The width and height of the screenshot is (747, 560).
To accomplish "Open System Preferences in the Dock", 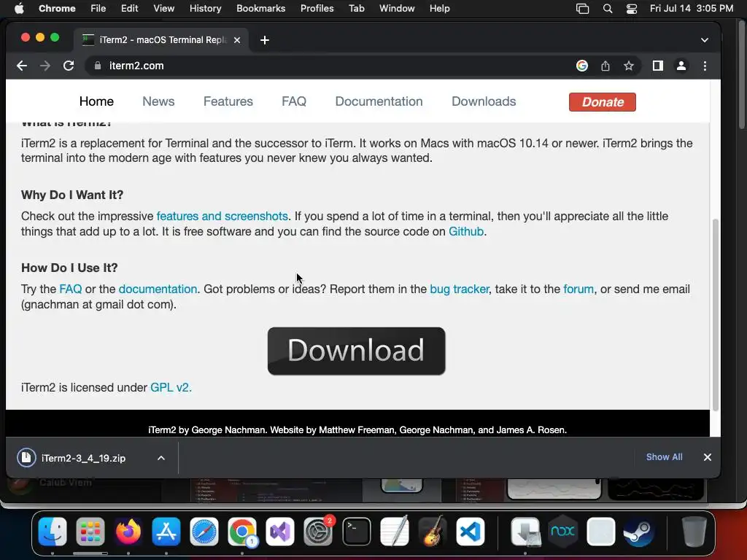I will click(x=318, y=532).
